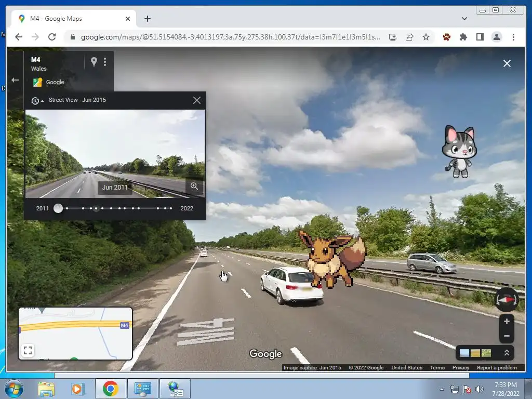This screenshot has height=399, width=532.
Task: Select the M4 - Google Maps tab
Action: click(x=74, y=19)
